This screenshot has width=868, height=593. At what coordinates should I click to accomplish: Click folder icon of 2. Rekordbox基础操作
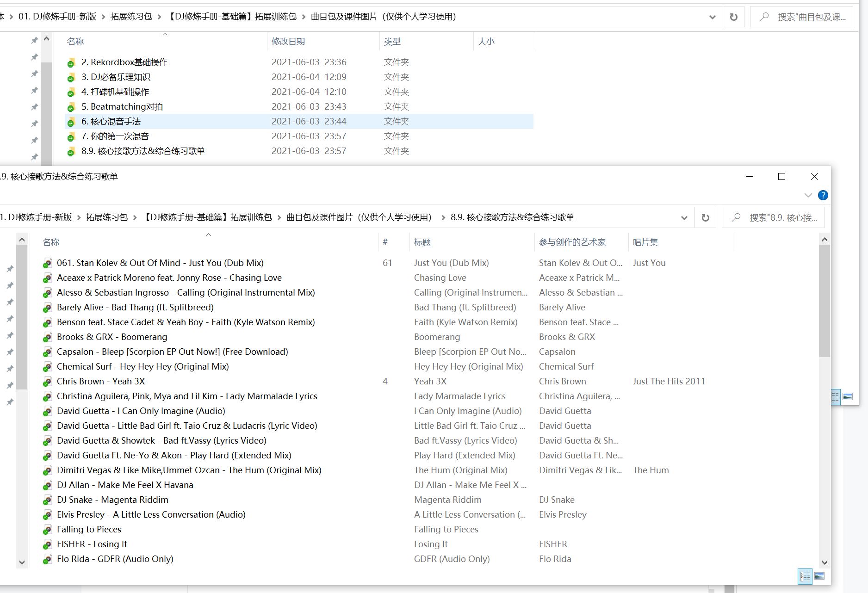pyautogui.click(x=71, y=62)
